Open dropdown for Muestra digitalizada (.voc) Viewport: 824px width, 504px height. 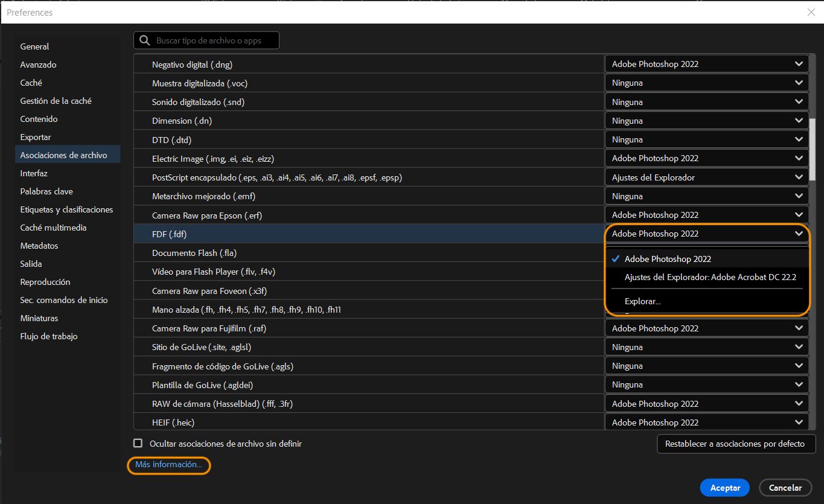(x=706, y=83)
